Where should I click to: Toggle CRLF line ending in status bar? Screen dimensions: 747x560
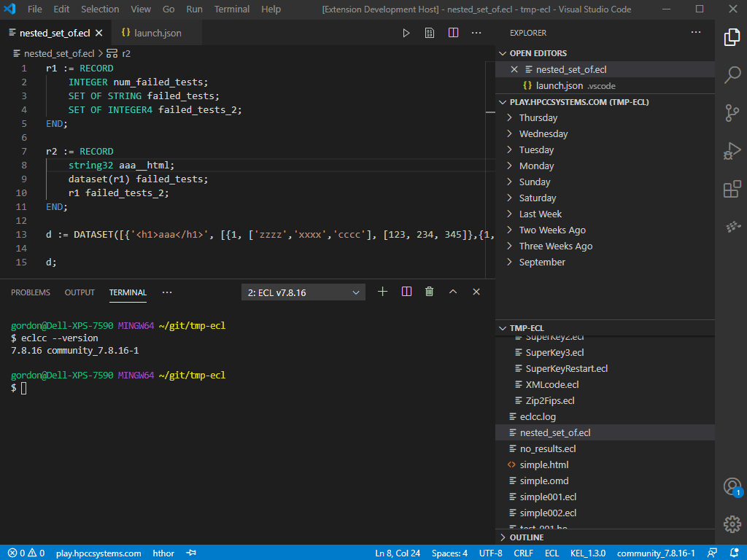(x=523, y=553)
